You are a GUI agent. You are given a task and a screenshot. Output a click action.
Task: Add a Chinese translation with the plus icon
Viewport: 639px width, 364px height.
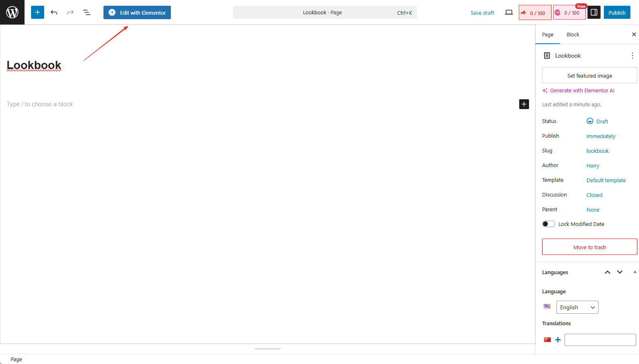click(558, 339)
